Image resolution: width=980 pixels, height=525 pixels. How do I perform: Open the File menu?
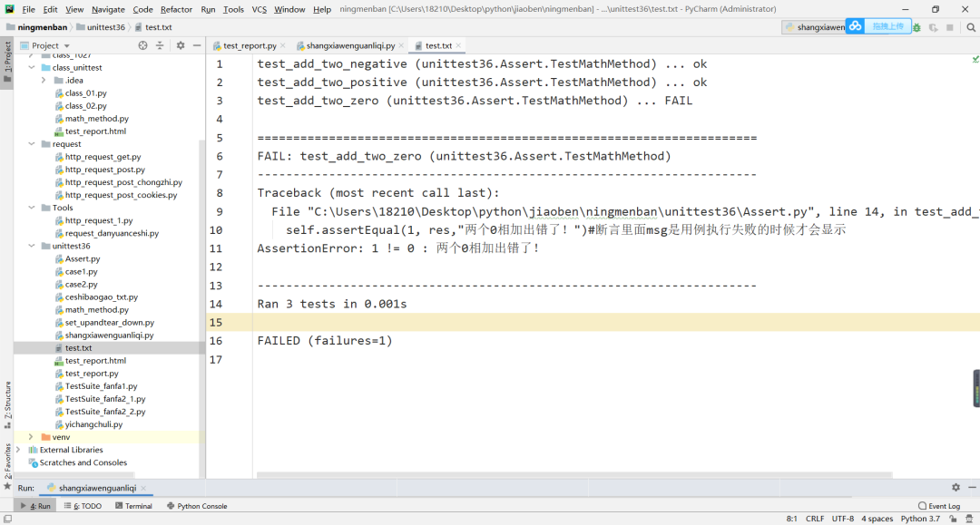(29, 9)
